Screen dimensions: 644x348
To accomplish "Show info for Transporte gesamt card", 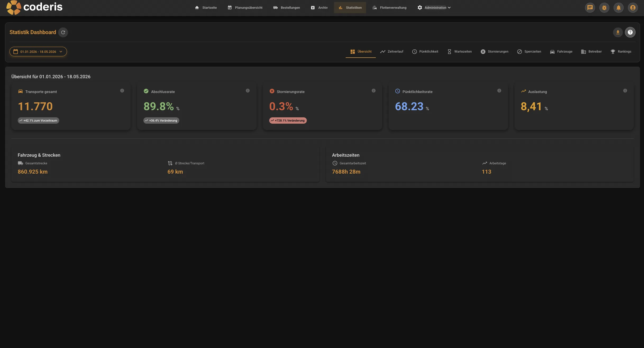I will click(122, 91).
